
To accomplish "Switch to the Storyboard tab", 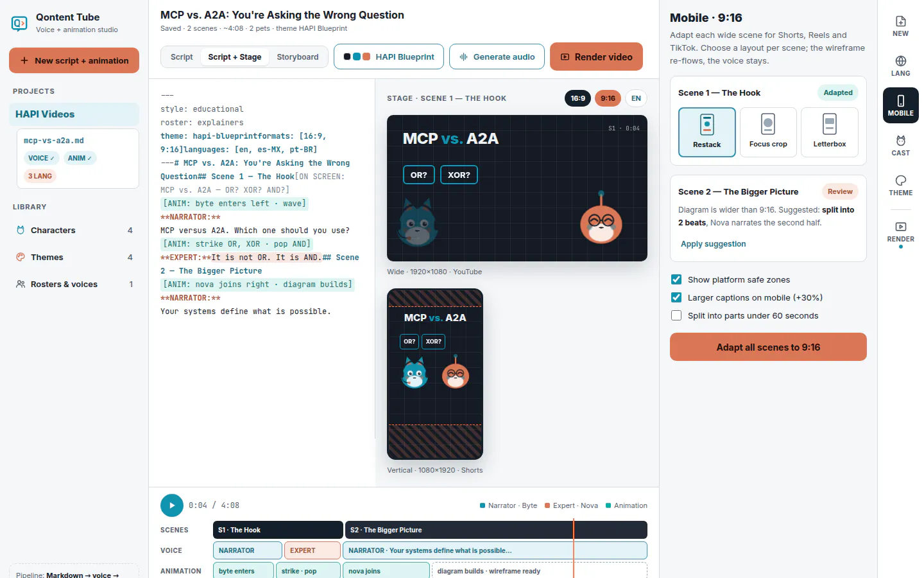I will click(x=298, y=57).
